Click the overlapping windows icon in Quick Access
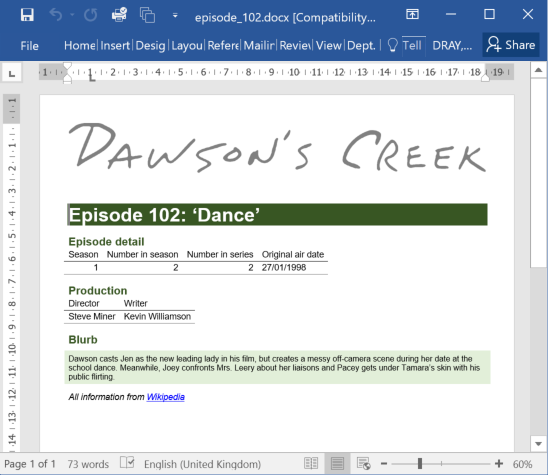The image size is (548, 475). 147,15
